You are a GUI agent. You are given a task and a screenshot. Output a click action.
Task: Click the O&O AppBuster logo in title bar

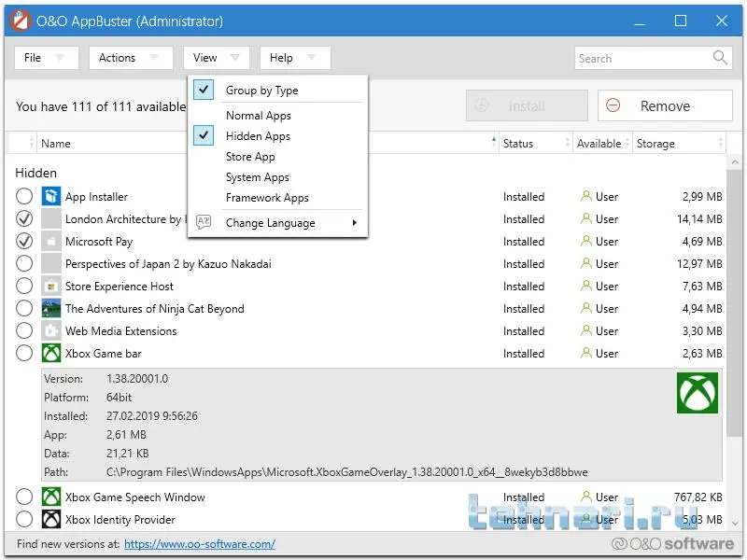pos(20,21)
